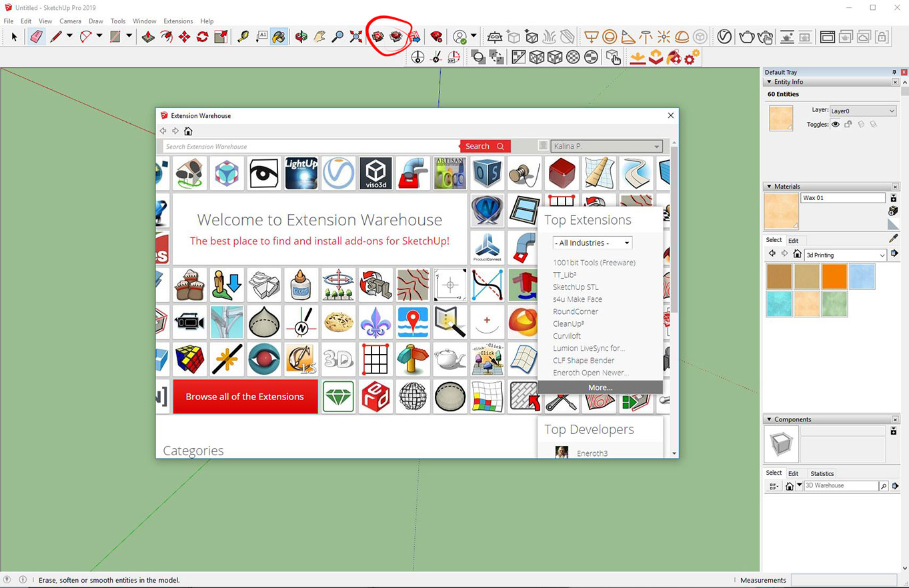Open the Line tool dropdown arrow

[69, 37]
